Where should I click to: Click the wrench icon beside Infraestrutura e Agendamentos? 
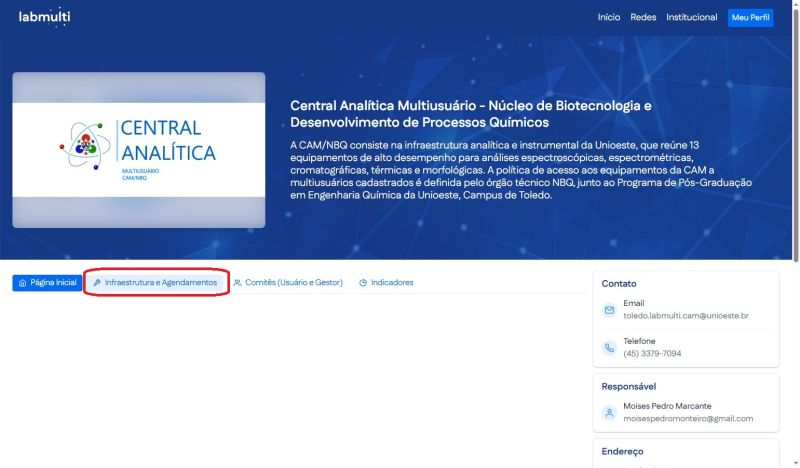pos(96,283)
